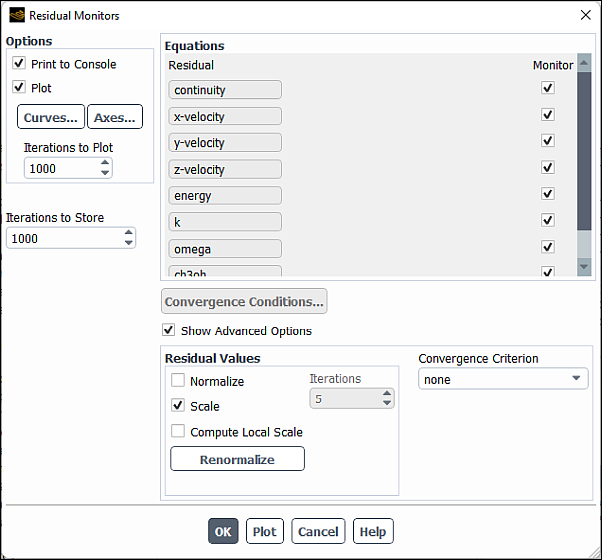Open the Curves settings button
Viewport: 602px width, 560px height.
[50, 117]
